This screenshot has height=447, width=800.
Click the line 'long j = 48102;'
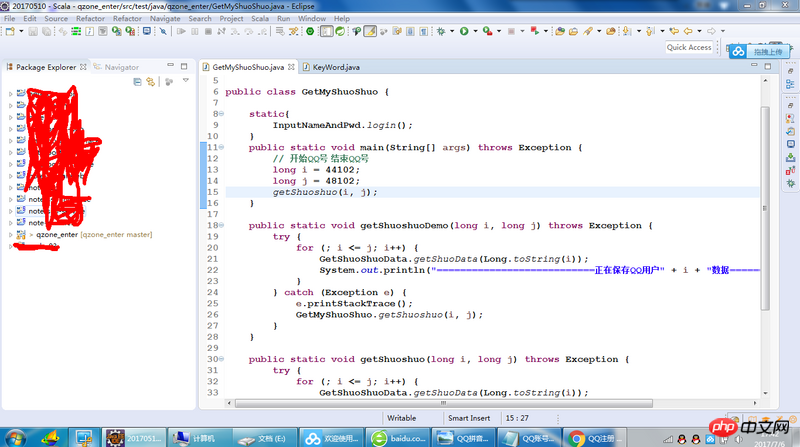tap(316, 181)
